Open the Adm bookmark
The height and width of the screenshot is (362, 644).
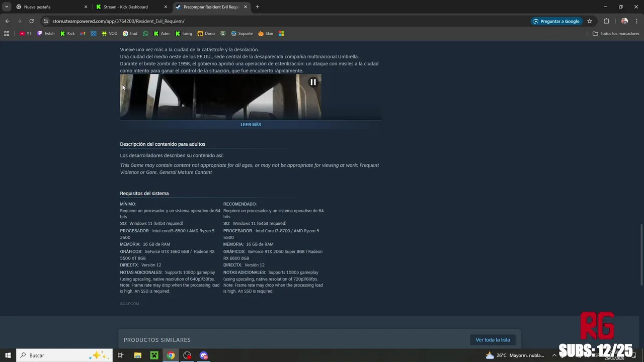point(162,34)
